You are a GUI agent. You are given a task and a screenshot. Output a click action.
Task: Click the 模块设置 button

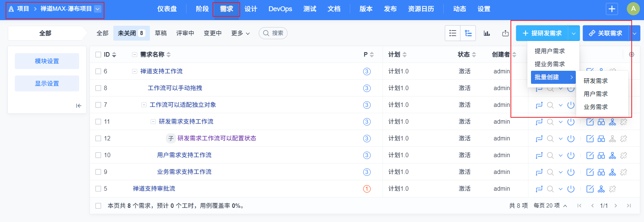(x=47, y=61)
